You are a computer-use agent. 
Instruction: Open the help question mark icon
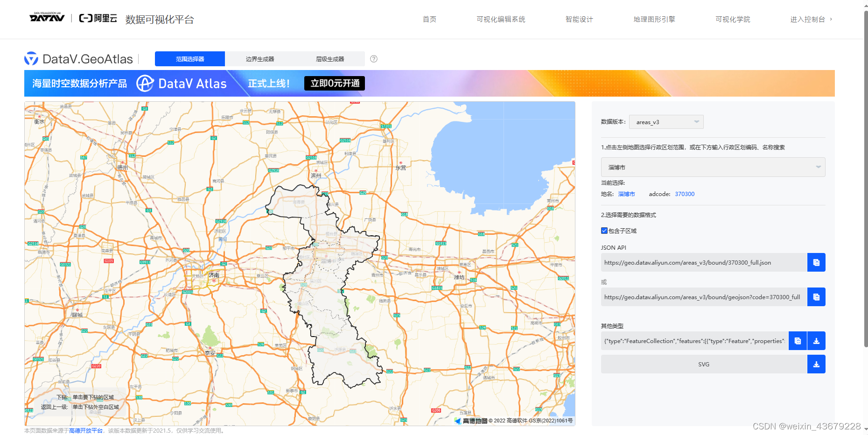click(x=374, y=59)
